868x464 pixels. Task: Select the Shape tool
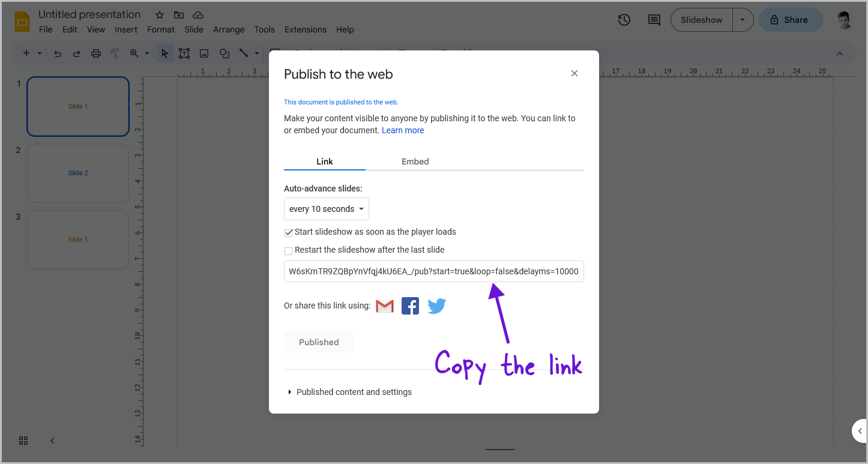point(224,53)
